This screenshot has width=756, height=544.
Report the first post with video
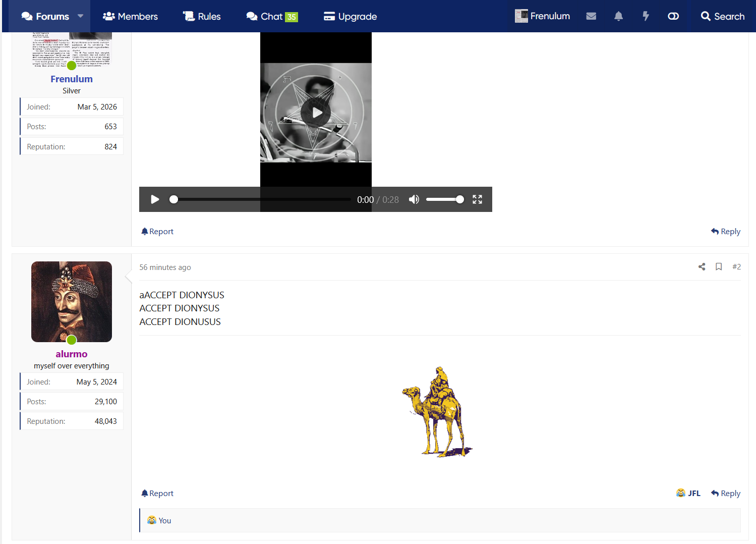click(x=157, y=232)
